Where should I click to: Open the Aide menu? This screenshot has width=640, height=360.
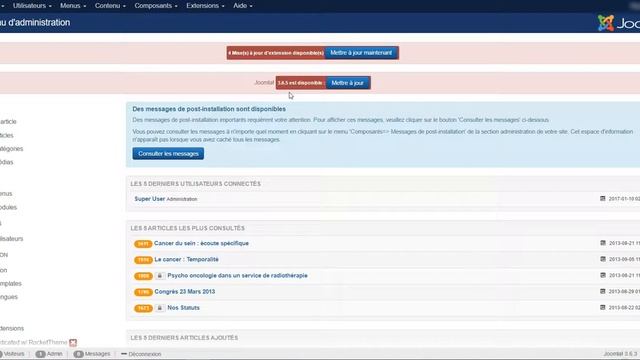point(242,6)
